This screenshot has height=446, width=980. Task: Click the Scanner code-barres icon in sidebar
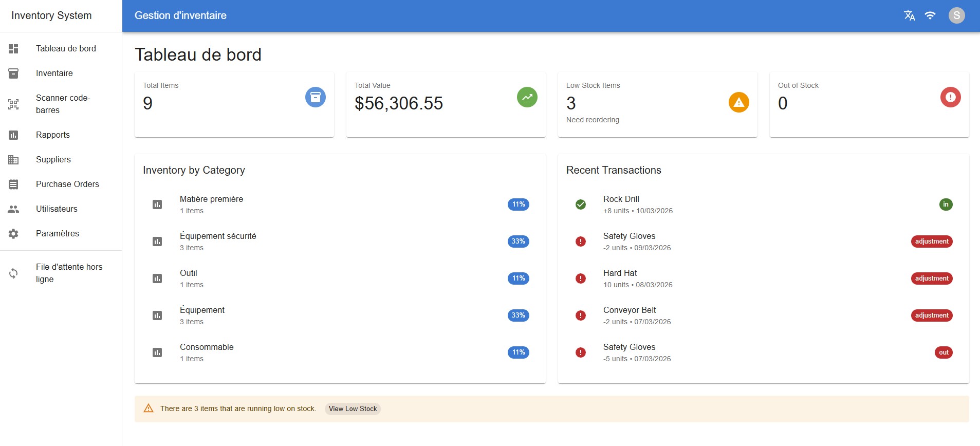[x=13, y=104]
